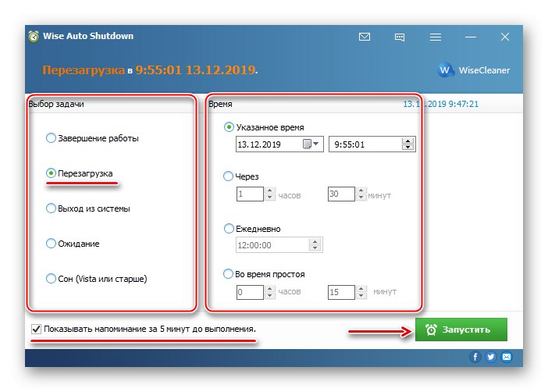548x392 pixels.
Task: Open the Facebook share icon
Action: coord(475,357)
